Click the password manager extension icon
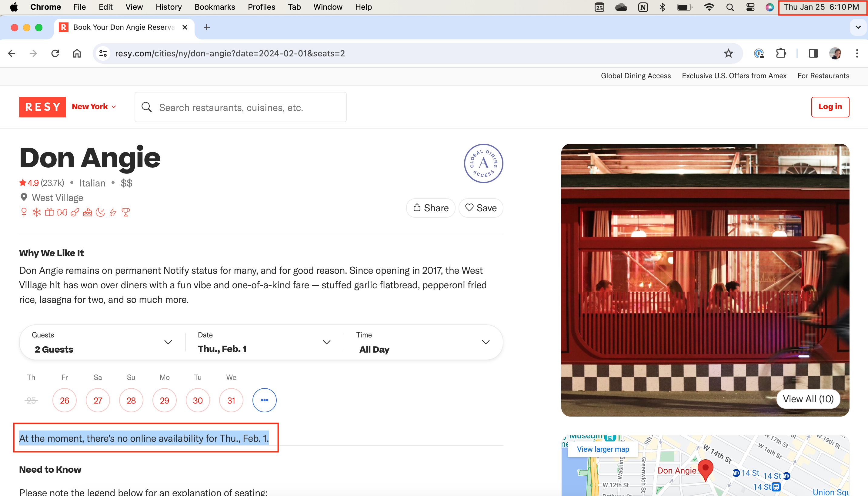 759,53
